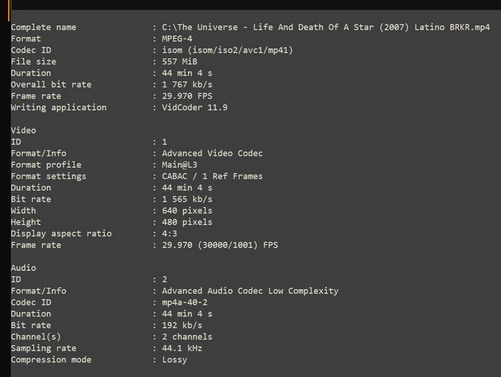
Task: Click the 'Format profile' label
Action: coord(46,165)
